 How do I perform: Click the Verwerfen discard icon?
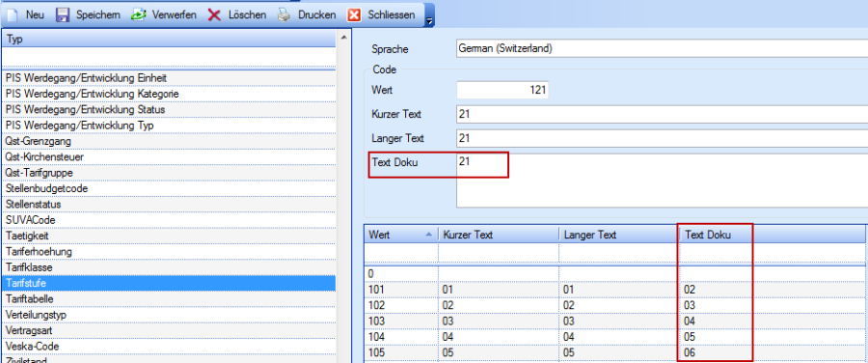pyautogui.click(x=138, y=14)
